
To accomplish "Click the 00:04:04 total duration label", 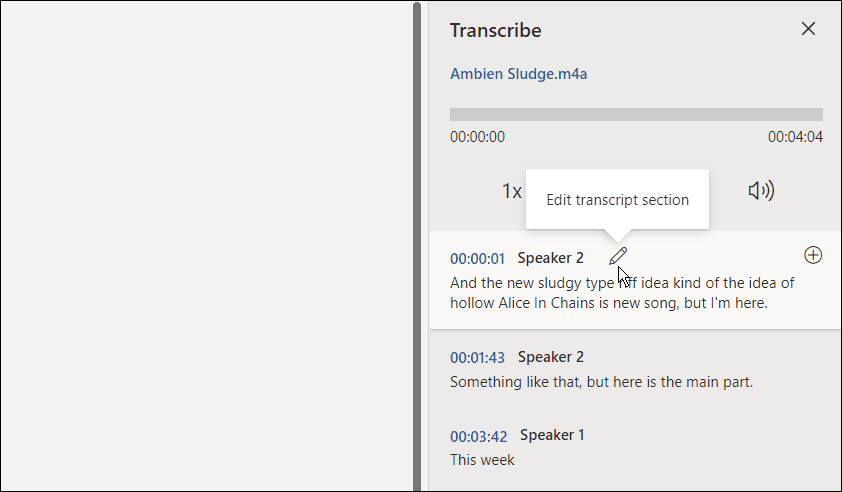I will click(795, 137).
